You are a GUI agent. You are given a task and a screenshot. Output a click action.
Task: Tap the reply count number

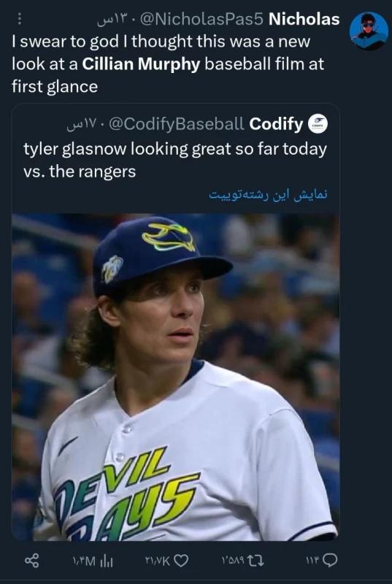tap(314, 561)
